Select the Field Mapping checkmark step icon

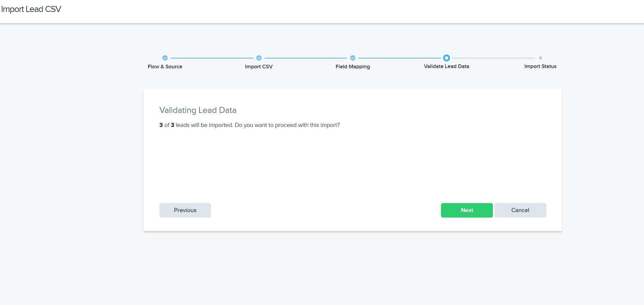click(353, 58)
